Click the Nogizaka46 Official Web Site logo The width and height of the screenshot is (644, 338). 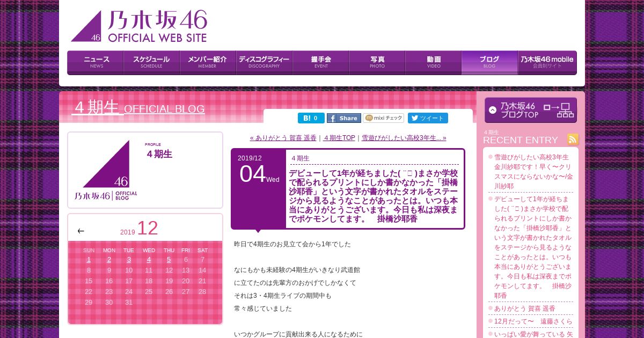click(x=139, y=26)
